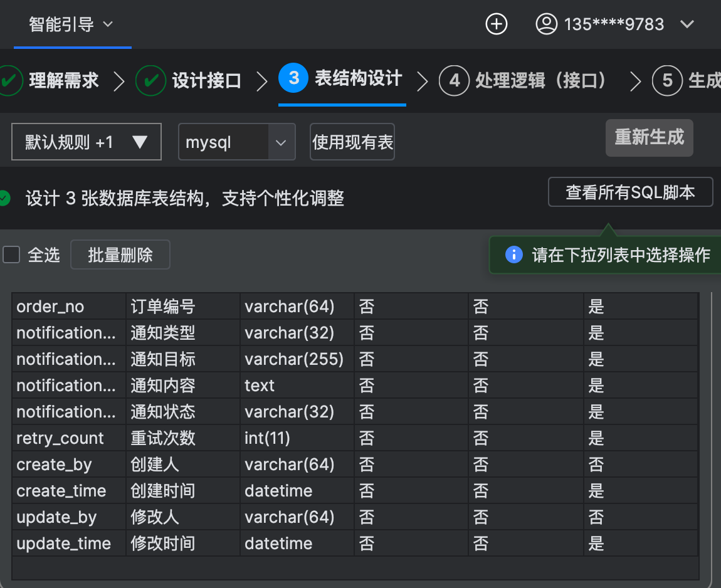Click the last 否 cell in create_by row
721x588 pixels.
(641, 465)
